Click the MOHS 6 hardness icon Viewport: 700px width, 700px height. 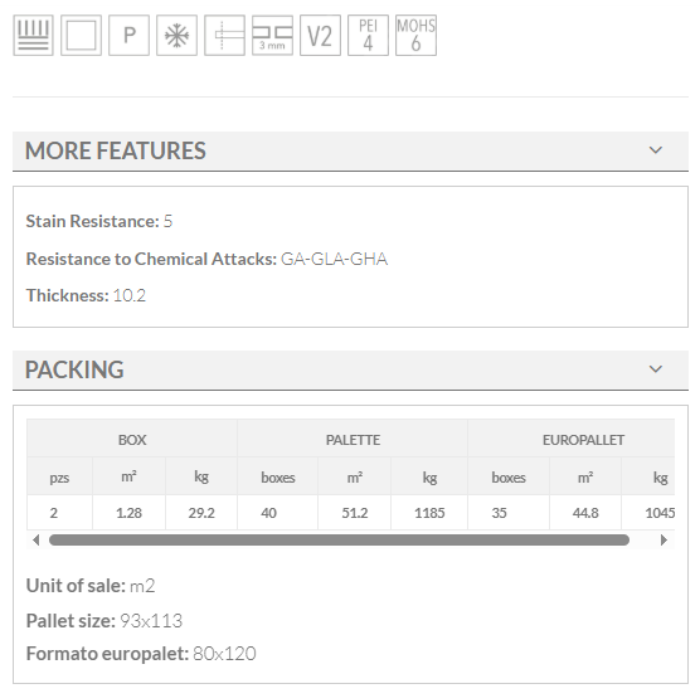416,37
